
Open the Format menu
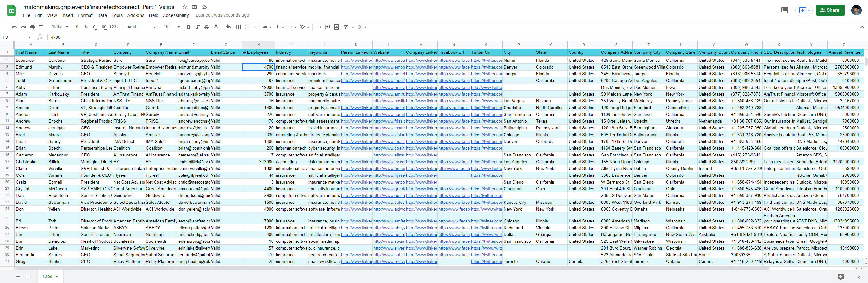pos(85,15)
